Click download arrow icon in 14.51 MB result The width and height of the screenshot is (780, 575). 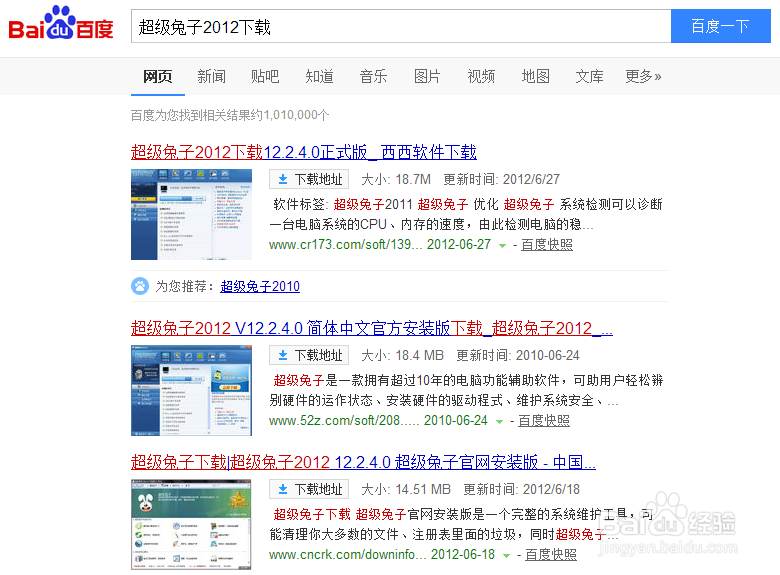[x=283, y=489]
